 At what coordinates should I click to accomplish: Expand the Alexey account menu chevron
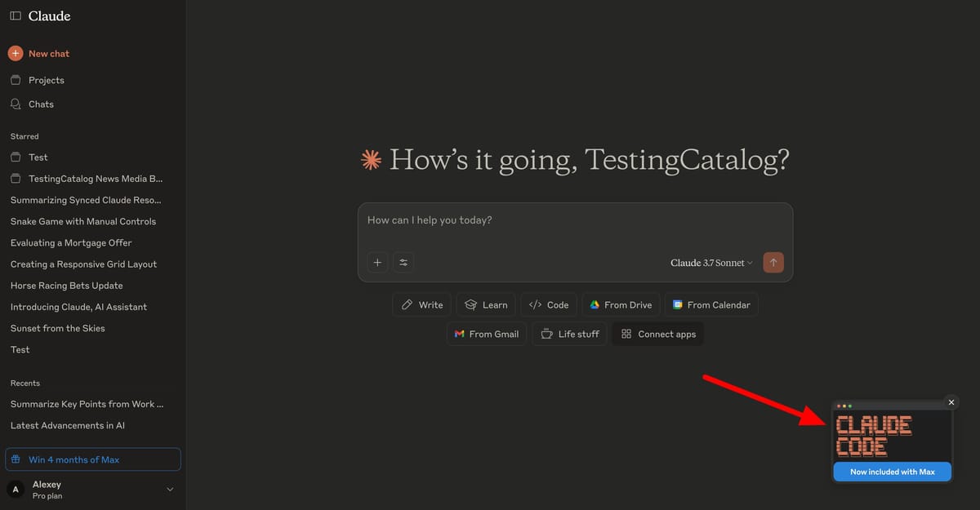[x=170, y=490]
